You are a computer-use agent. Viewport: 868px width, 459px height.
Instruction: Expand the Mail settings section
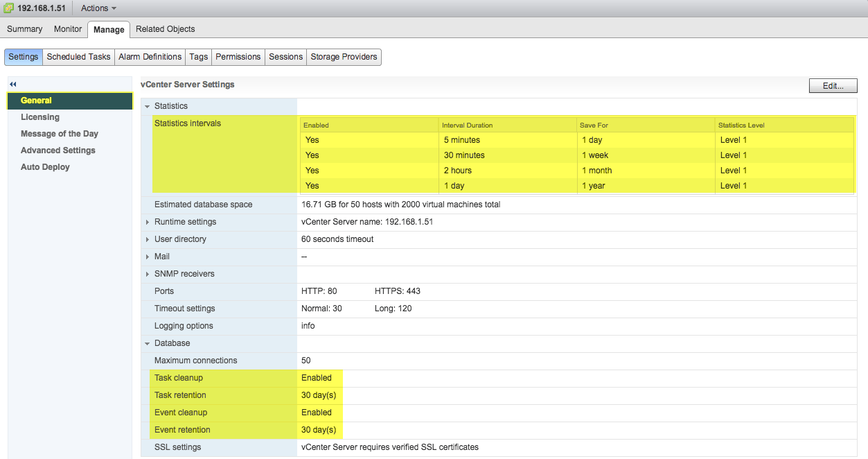pyautogui.click(x=147, y=256)
